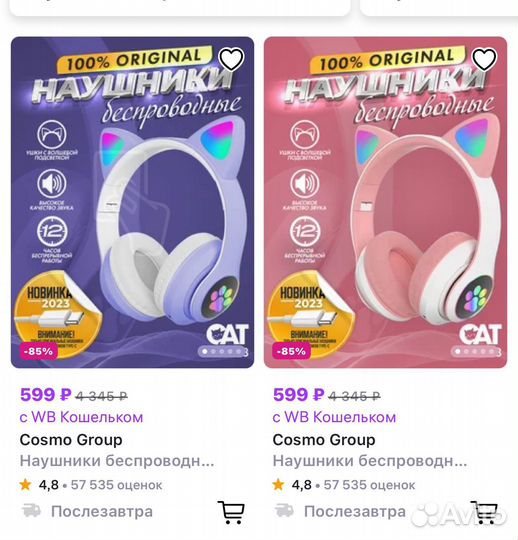518x540 pixels.
Task: Tap star rating icon on pink item
Action: pos(278,485)
